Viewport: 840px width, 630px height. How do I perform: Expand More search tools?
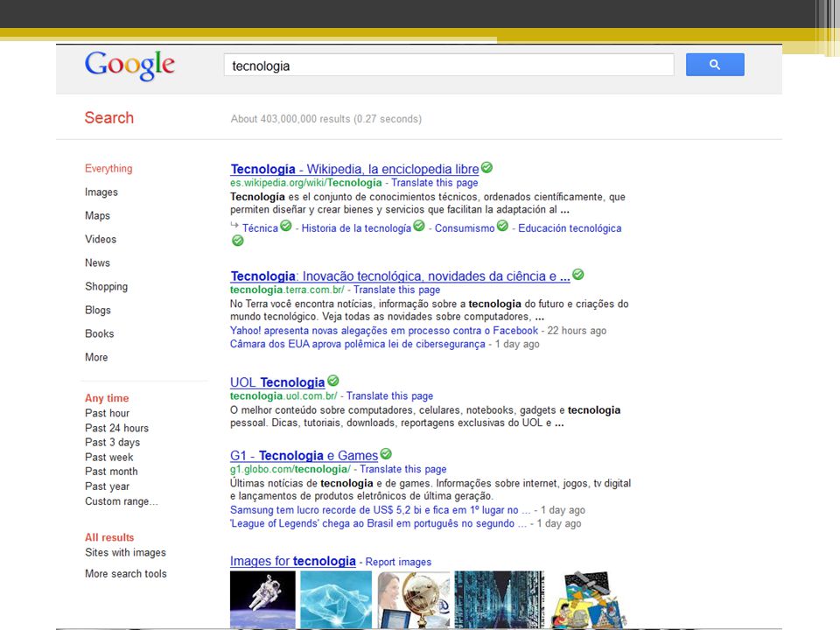point(126,573)
